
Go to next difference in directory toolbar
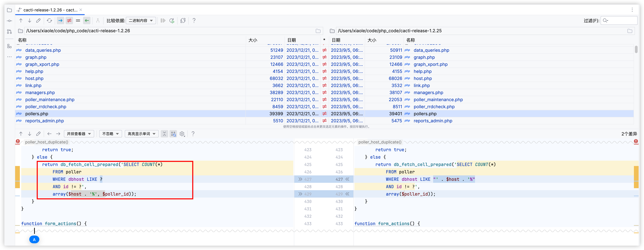(29, 20)
